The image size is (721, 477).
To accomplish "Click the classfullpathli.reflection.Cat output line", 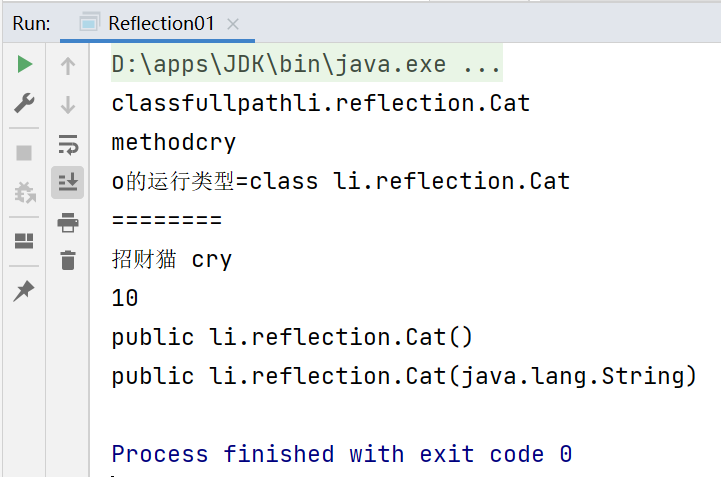I will pos(321,103).
